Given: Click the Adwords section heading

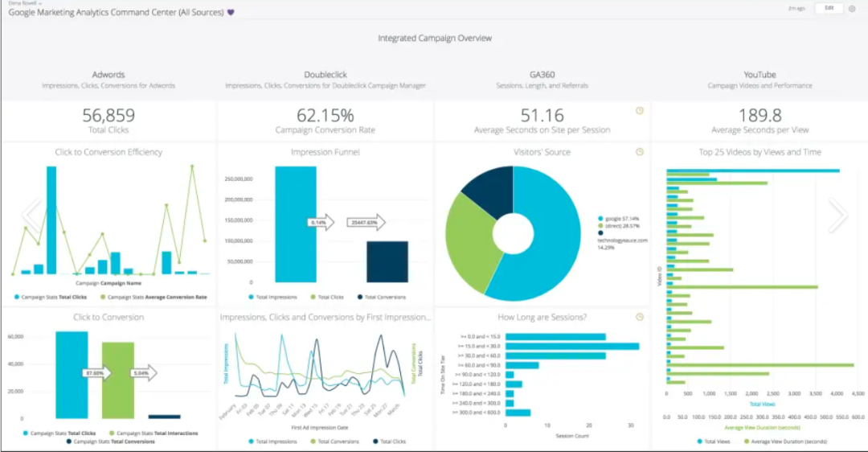Looking at the screenshot, I should [x=108, y=74].
